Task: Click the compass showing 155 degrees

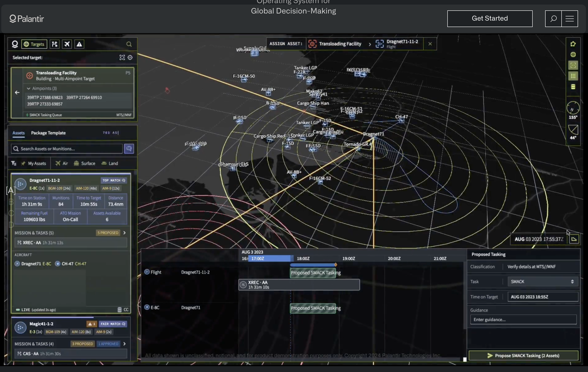Action: click(573, 108)
